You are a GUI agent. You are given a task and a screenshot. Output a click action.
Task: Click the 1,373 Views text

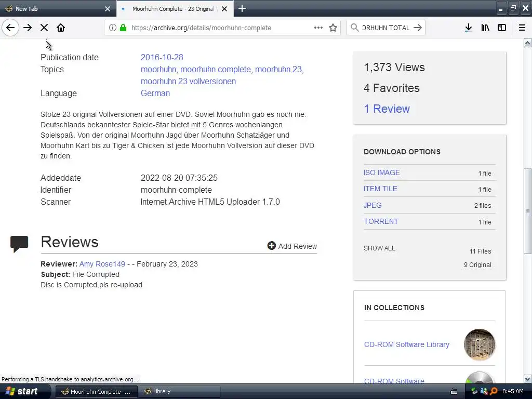point(394,67)
